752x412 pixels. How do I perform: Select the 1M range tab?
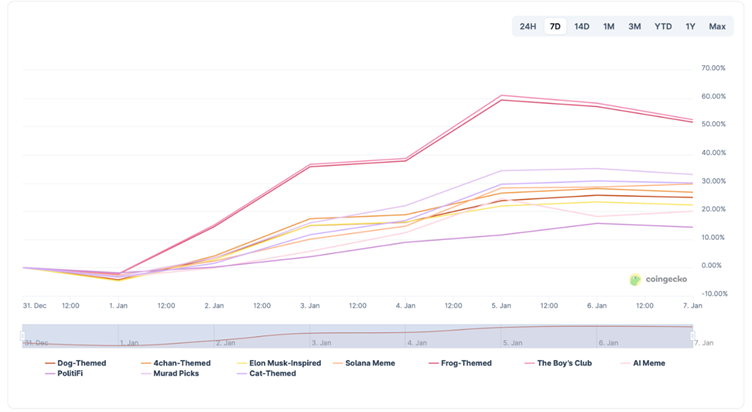(609, 26)
